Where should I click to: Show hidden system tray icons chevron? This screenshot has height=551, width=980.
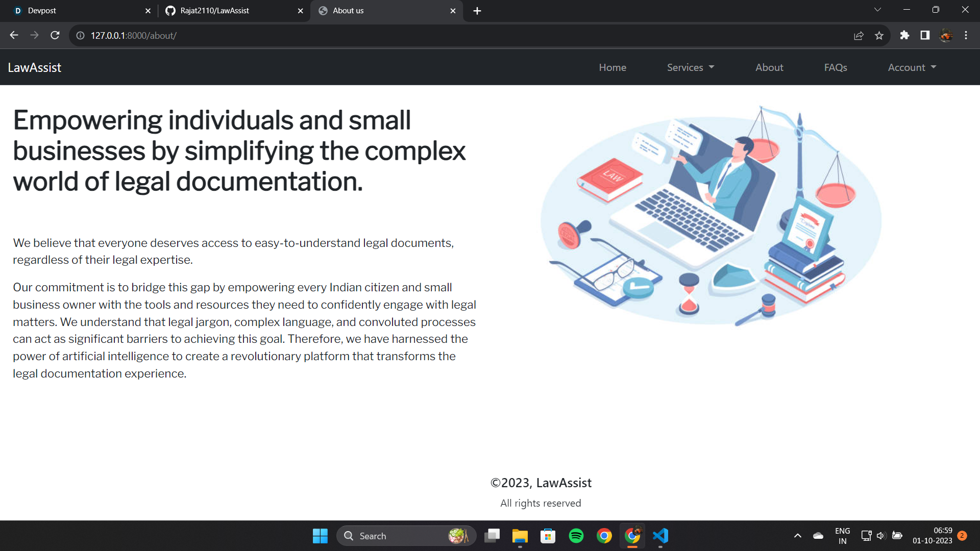797,536
